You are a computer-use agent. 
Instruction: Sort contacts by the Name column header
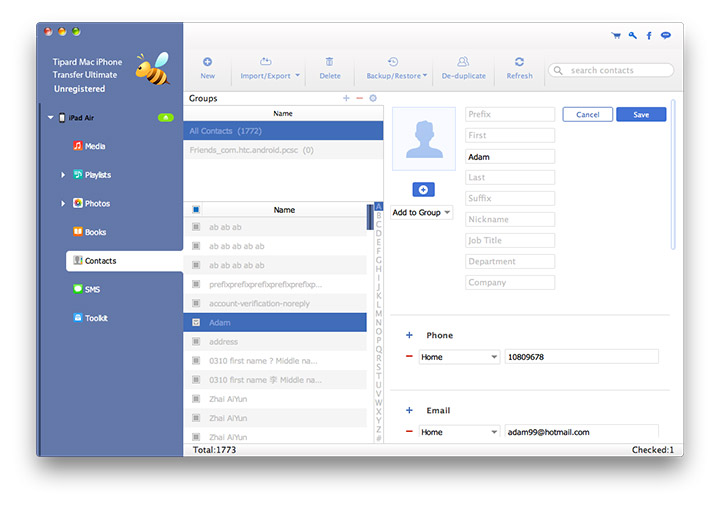pyautogui.click(x=284, y=209)
